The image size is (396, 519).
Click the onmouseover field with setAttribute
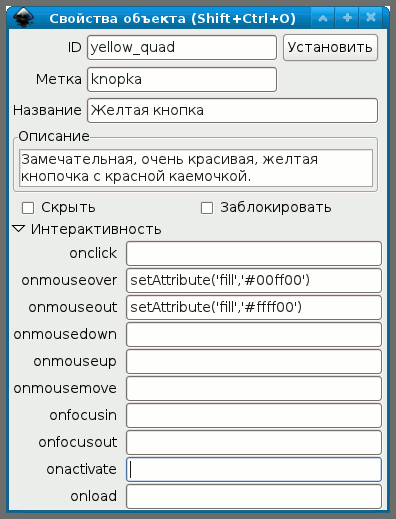[x=254, y=280]
